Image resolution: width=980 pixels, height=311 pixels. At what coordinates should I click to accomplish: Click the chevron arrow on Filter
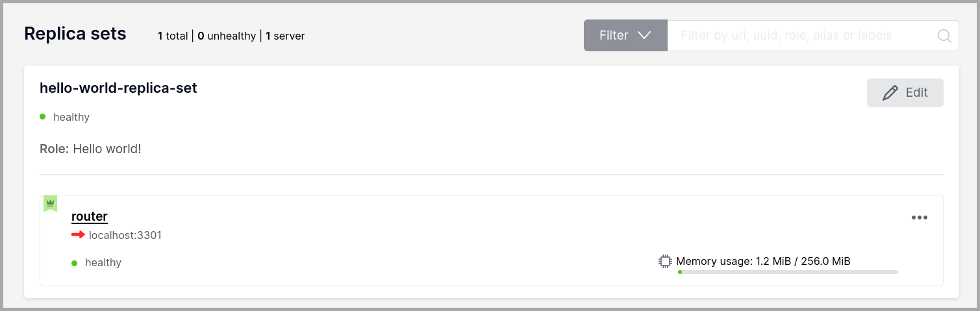coord(644,35)
